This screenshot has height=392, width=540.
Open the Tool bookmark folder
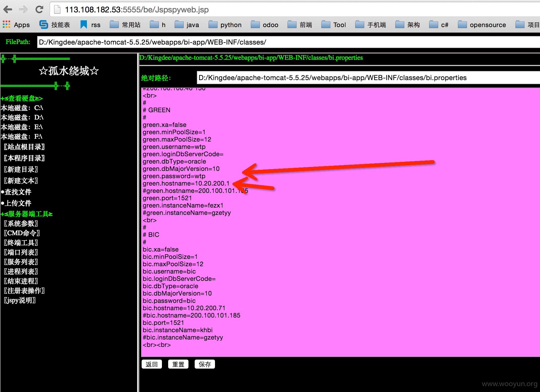click(333, 25)
